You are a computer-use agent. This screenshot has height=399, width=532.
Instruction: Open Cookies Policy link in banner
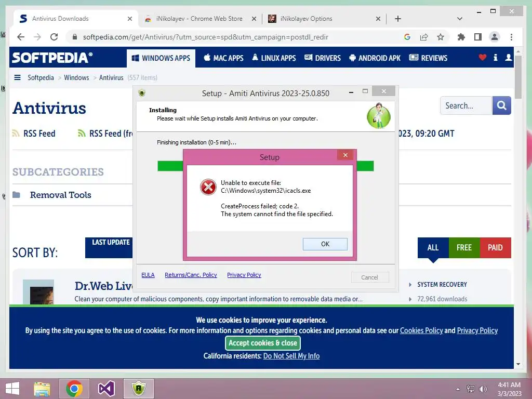coord(421,330)
